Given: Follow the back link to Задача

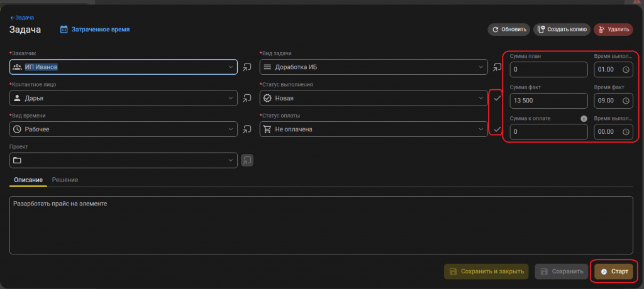Looking at the screenshot, I should coord(22,18).
